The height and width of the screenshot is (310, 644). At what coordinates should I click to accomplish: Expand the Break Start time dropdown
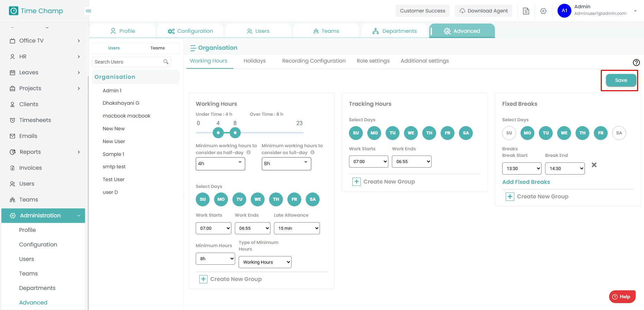tap(522, 169)
